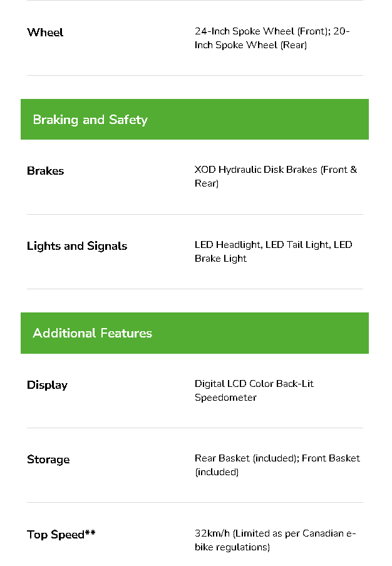Click the Rear Basket (included) text
Viewport: 392px width, 566px height.
245,458
